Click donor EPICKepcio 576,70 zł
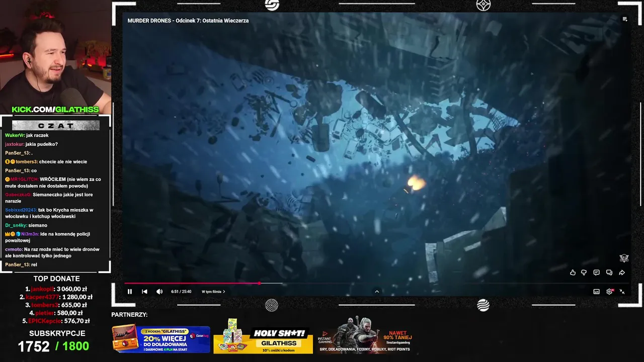644x362 pixels. [x=56, y=321]
